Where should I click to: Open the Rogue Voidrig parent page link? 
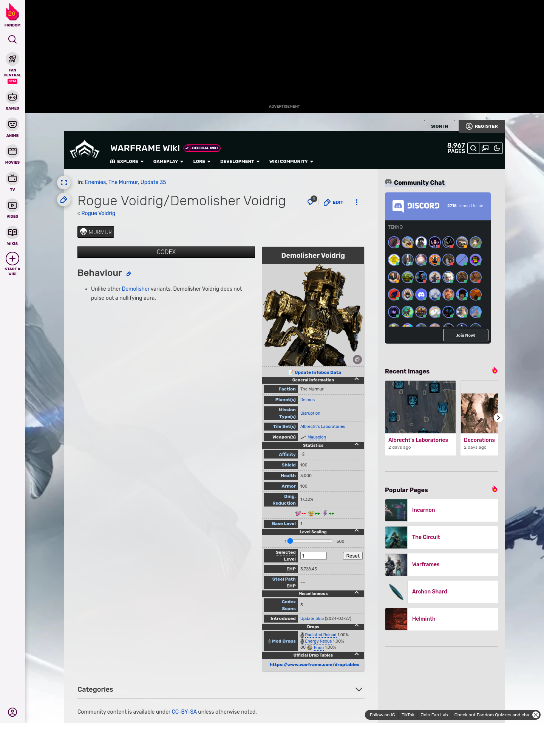click(x=98, y=213)
